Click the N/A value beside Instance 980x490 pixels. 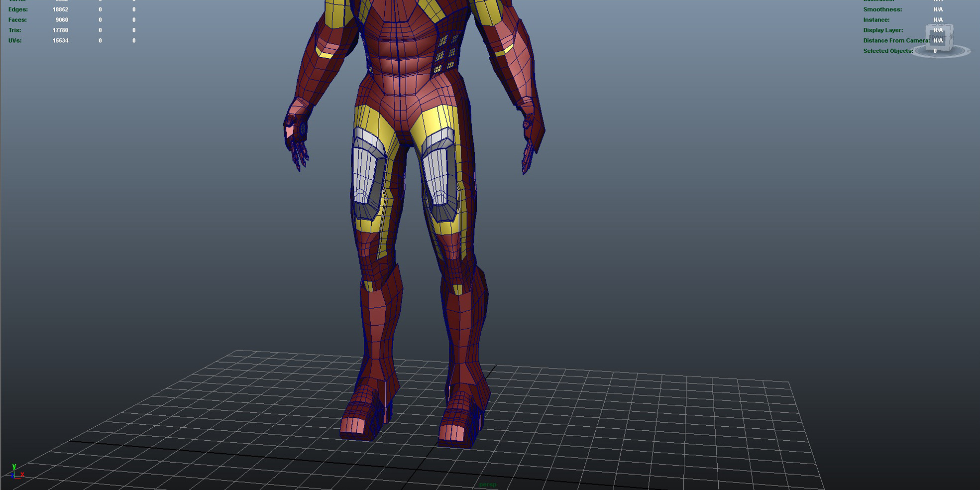(x=938, y=20)
